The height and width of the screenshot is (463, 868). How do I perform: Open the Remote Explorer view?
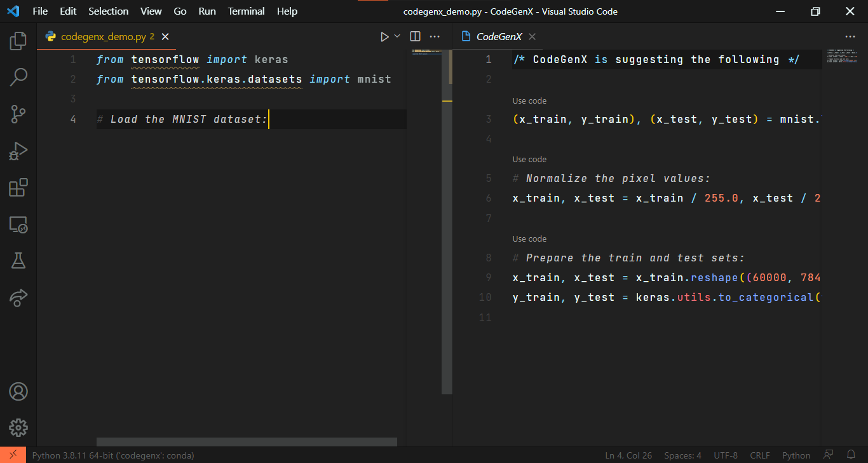(x=18, y=225)
